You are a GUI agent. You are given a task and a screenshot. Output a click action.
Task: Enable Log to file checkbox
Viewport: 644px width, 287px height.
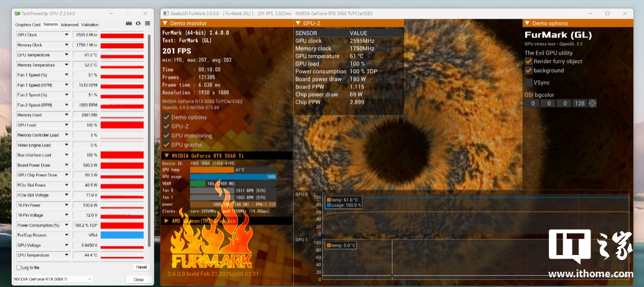(x=19, y=267)
